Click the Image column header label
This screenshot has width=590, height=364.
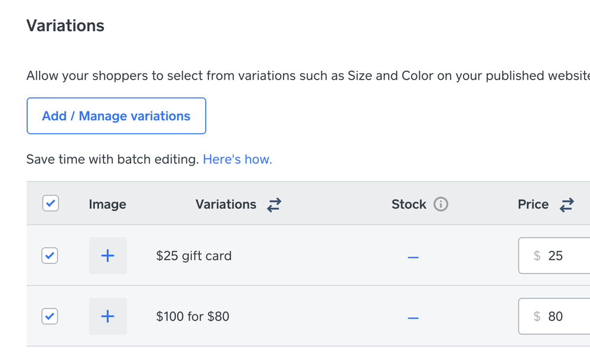click(107, 205)
